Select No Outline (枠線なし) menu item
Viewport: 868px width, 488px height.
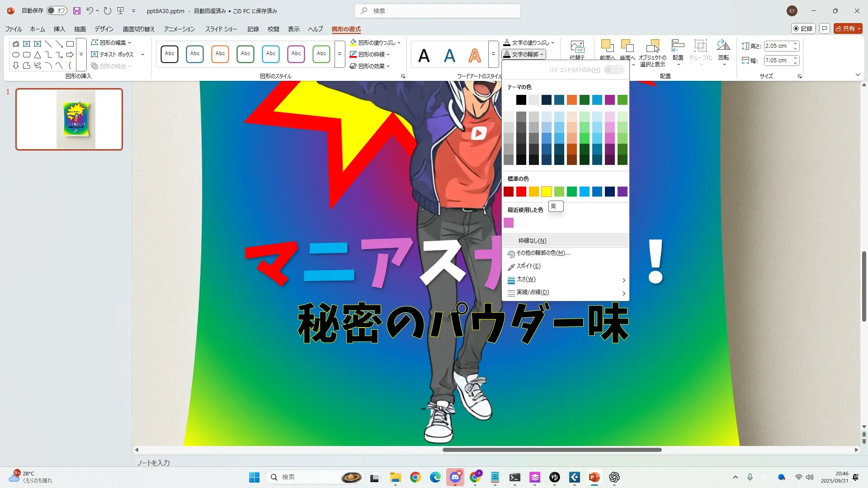coord(532,241)
